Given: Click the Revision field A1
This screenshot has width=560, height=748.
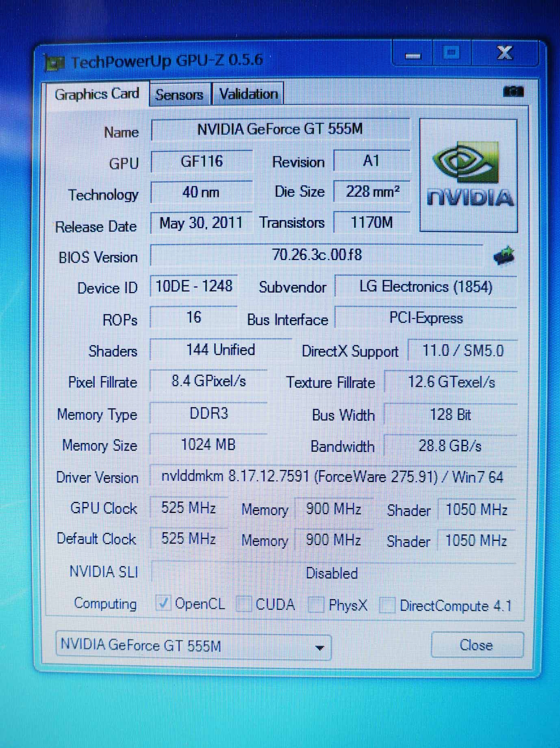Looking at the screenshot, I should click(x=371, y=161).
